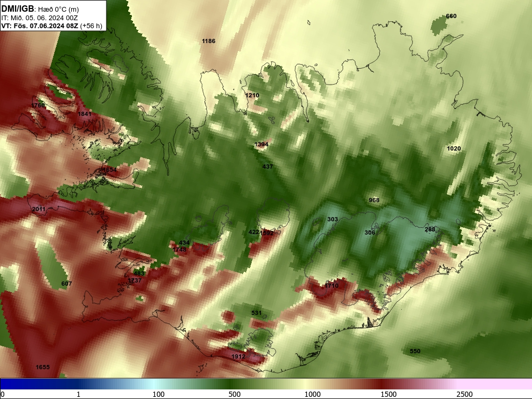532x399 pixels.
Task: Select the 1654 value label
Action: pos(110,170)
